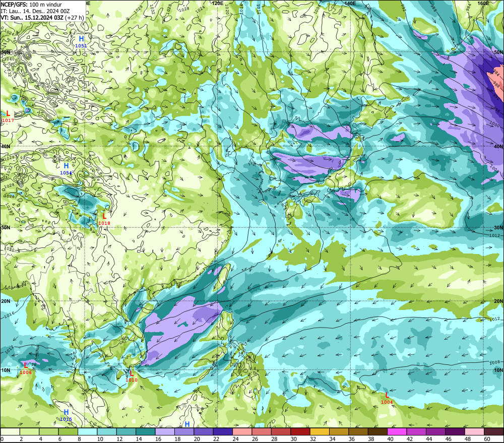The image size is (504, 443).
Task: Select the H marker with value 1015
Action: point(66,412)
